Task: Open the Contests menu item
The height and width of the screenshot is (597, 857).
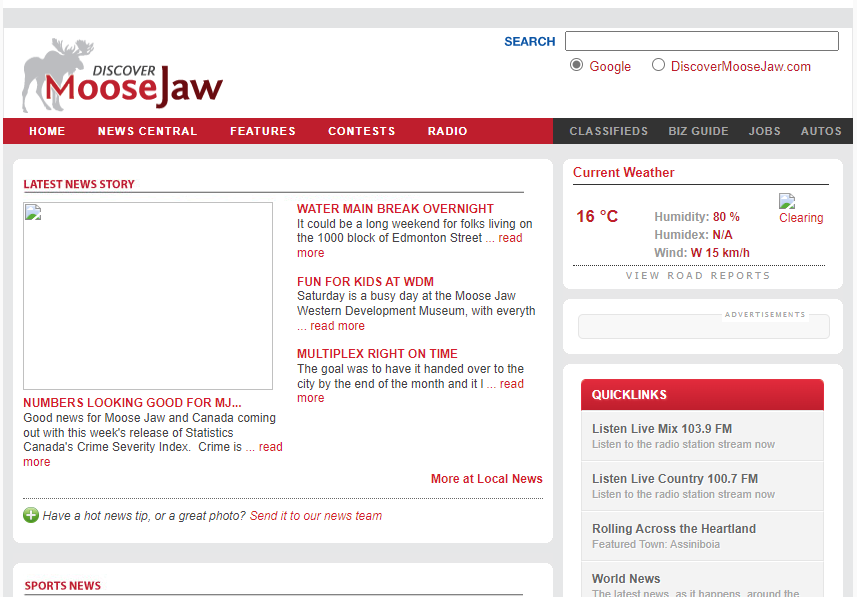Action: coord(361,131)
